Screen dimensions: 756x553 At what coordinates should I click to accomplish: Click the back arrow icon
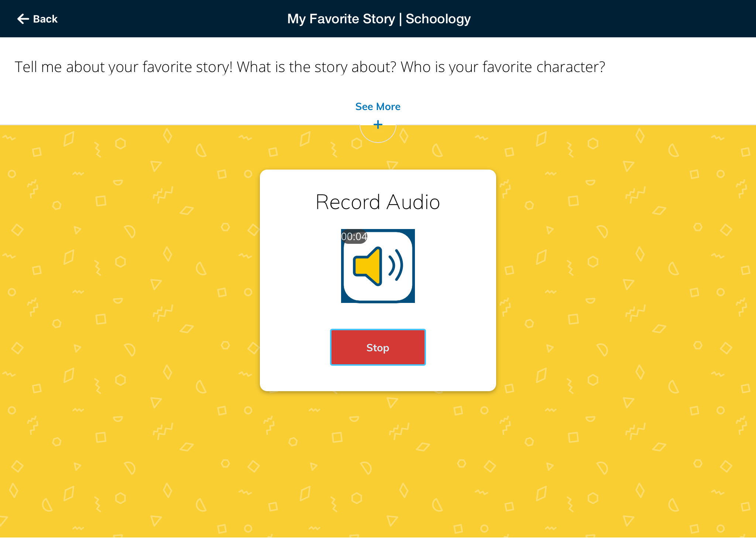(23, 19)
